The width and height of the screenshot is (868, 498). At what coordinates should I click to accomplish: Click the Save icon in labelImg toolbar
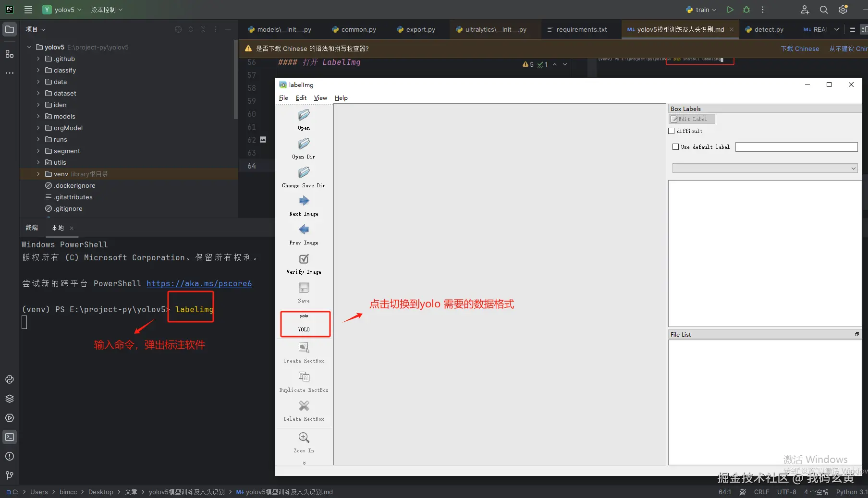click(x=304, y=288)
